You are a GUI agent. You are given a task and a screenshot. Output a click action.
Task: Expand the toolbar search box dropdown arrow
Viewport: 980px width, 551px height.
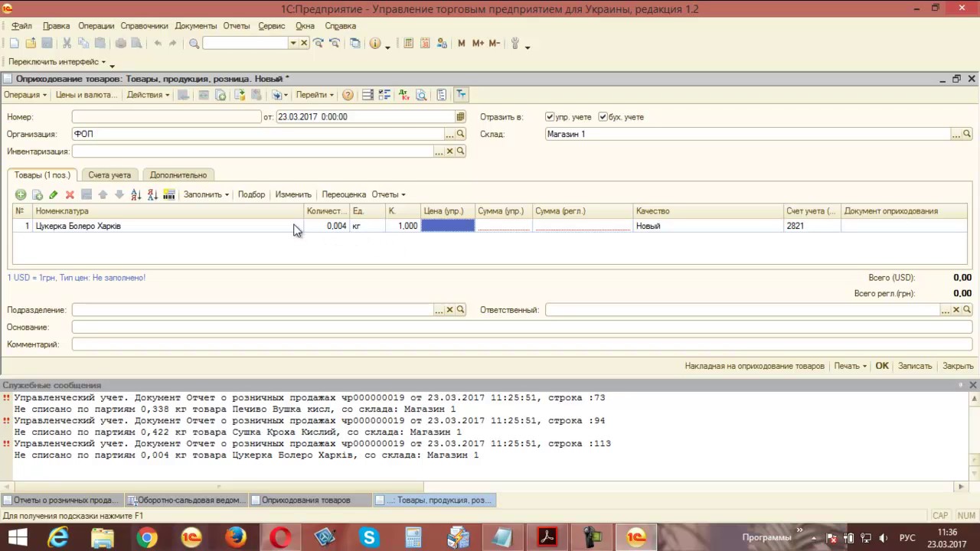292,44
